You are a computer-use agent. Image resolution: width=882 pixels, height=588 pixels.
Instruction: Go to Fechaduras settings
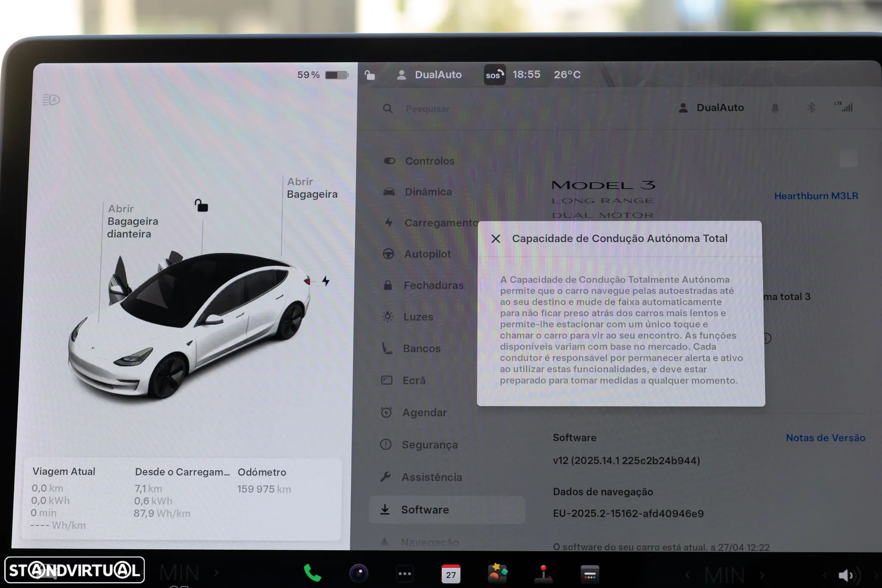(424, 285)
